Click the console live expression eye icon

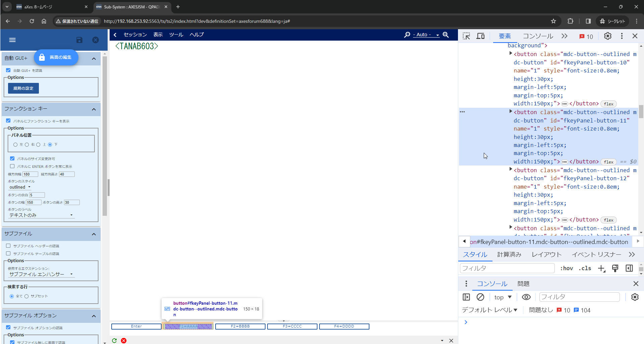pyautogui.click(x=526, y=297)
